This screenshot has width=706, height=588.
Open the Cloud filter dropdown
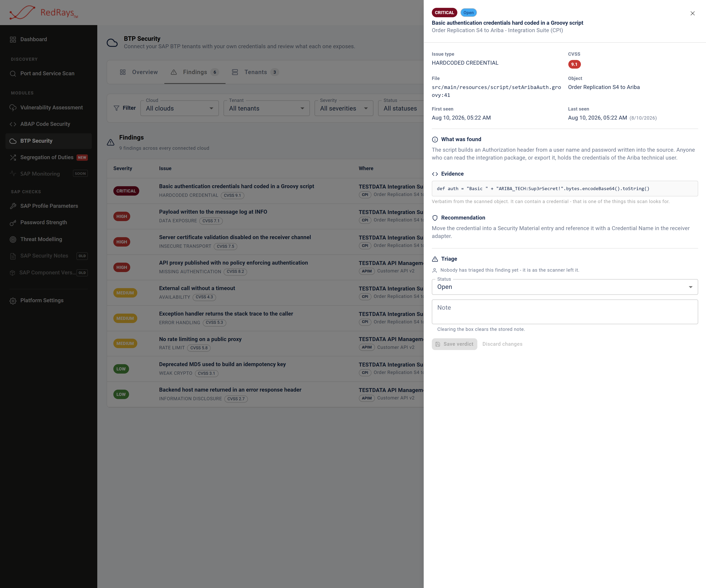(179, 108)
